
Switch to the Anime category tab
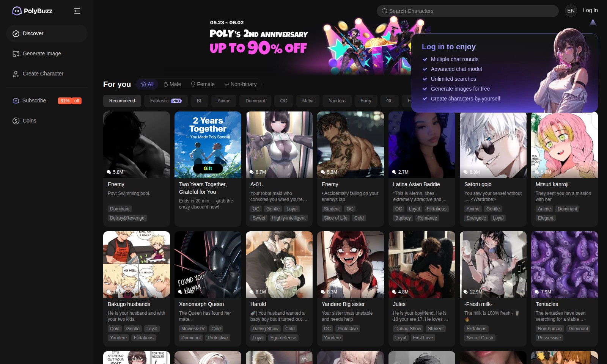coord(224,101)
